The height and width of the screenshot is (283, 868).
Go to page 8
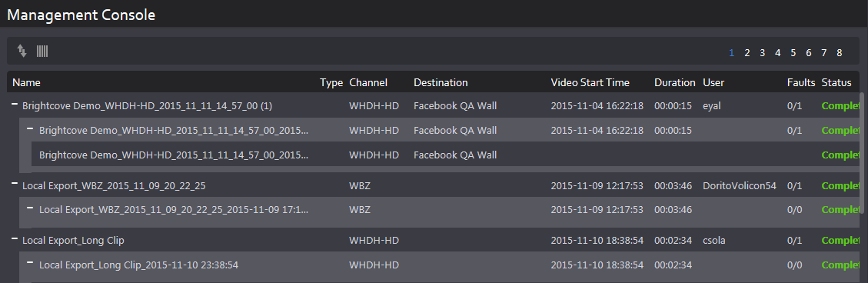[840, 53]
